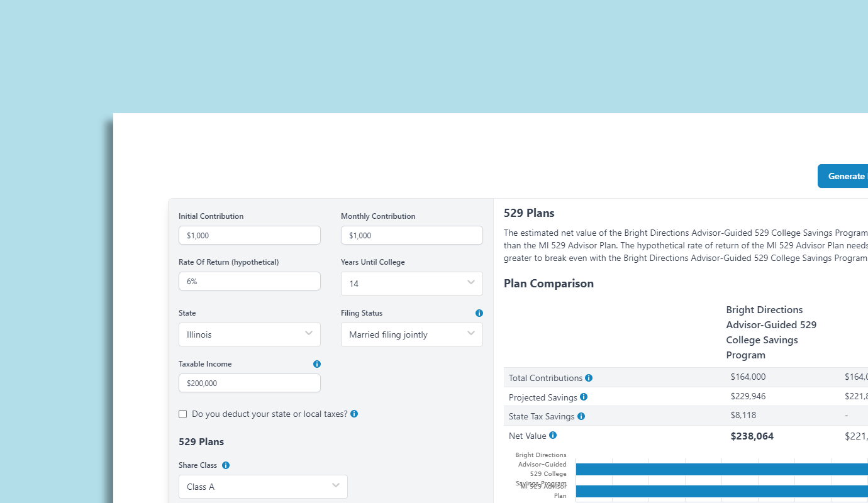Click the $229,946 Projected Savings value
This screenshot has width=868, height=503.
coord(748,397)
